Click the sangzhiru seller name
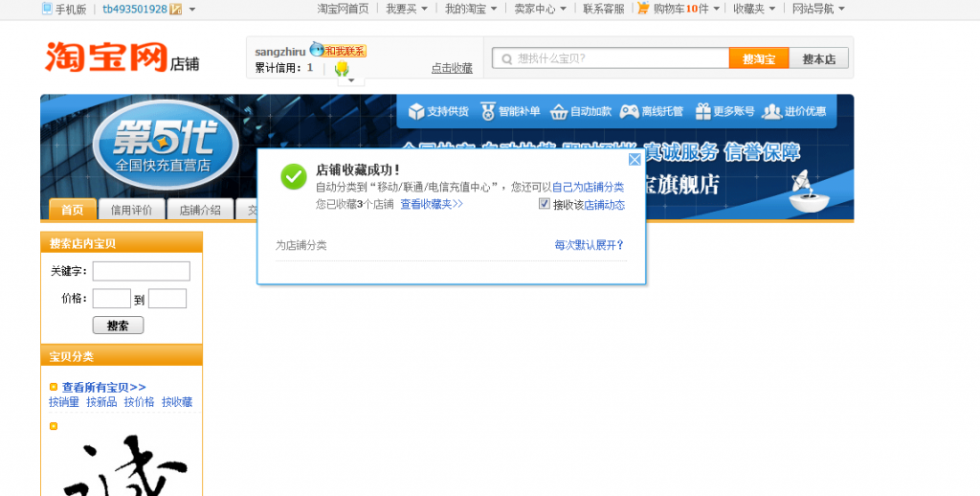Screen dimensions: 980x496 tap(280, 52)
